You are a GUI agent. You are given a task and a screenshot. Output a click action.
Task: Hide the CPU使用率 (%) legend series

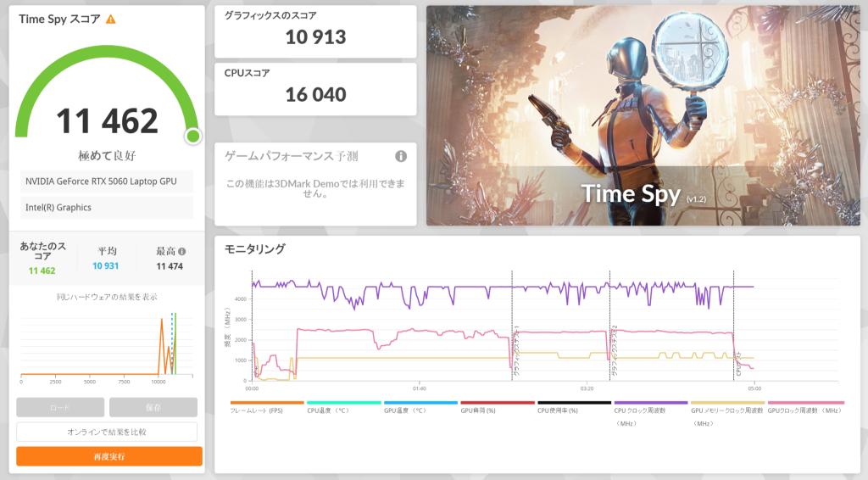[573, 410]
